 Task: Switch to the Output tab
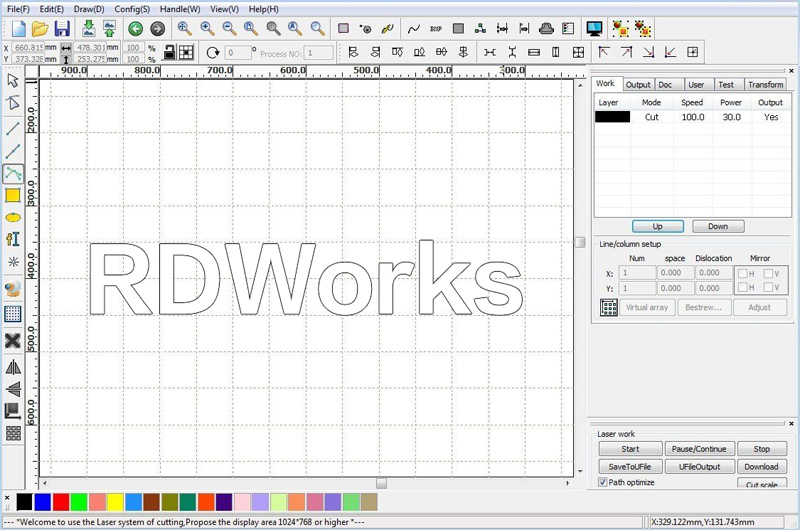pos(638,85)
